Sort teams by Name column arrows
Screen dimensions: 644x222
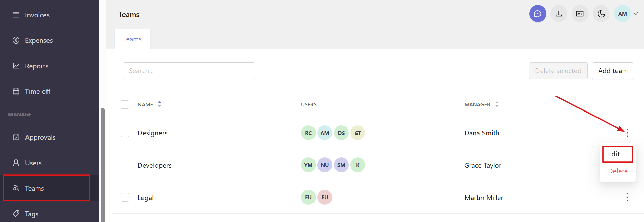(159, 104)
